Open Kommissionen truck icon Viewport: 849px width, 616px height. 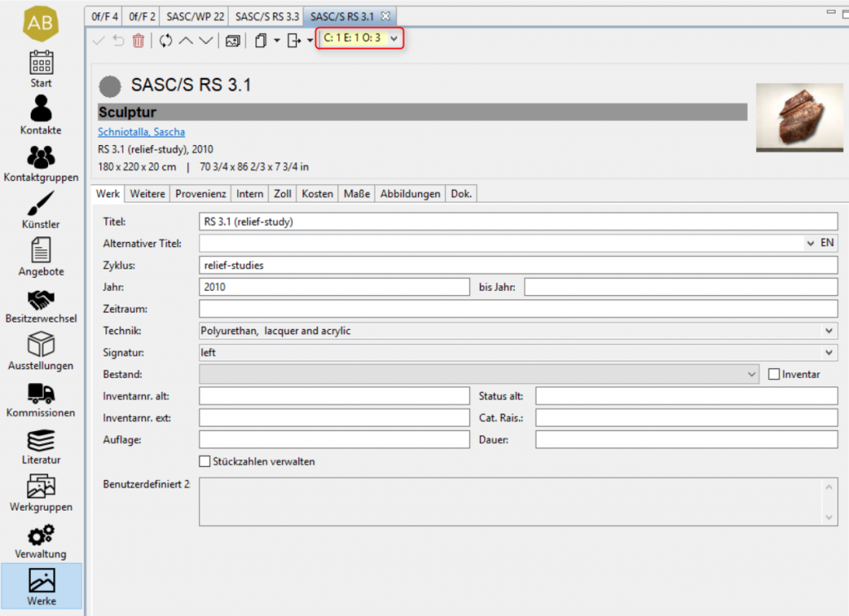click(41, 394)
